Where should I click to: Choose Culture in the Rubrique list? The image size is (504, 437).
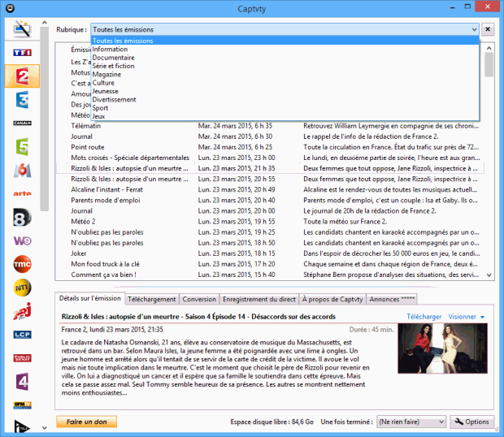coord(285,83)
